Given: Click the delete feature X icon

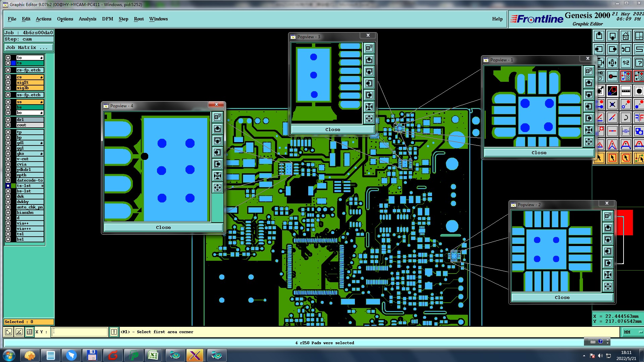Looking at the screenshot, I should [x=612, y=105].
